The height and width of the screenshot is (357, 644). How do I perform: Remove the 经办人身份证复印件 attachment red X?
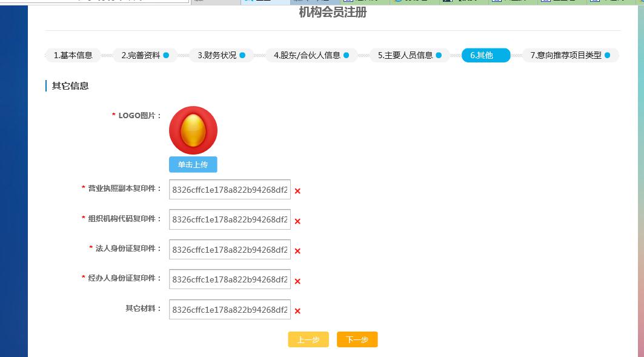[x=297, y=281]
